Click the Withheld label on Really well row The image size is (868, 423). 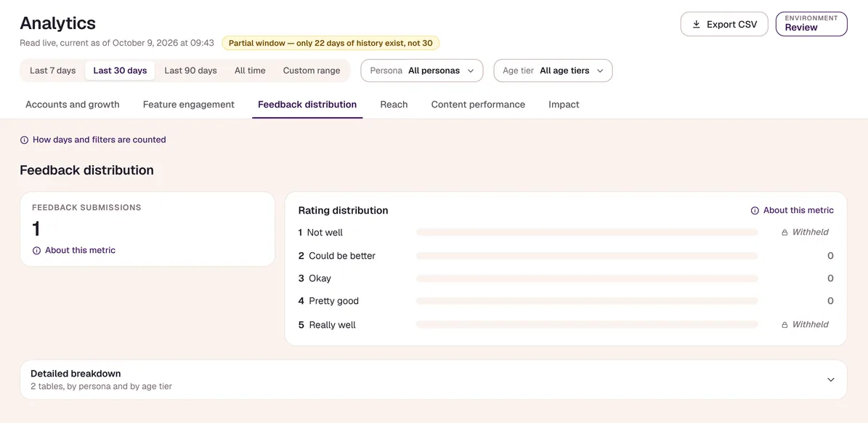[811, 324]
